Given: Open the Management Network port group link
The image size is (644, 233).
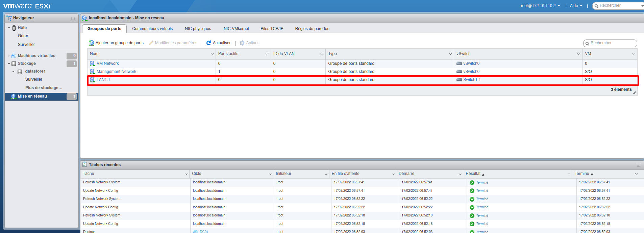Looking at the screenshot, I should tap(116, 72).
